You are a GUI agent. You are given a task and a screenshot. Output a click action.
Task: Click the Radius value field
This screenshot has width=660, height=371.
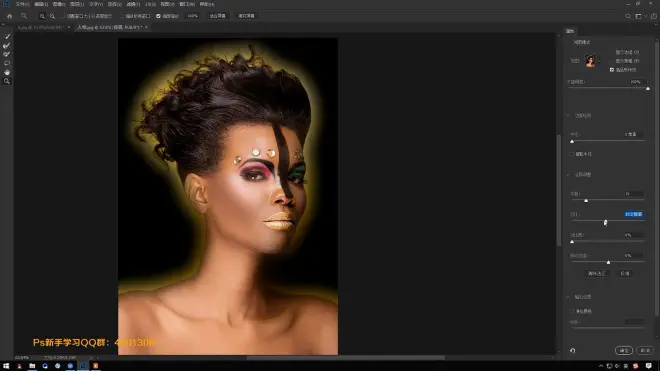point(633,134)
